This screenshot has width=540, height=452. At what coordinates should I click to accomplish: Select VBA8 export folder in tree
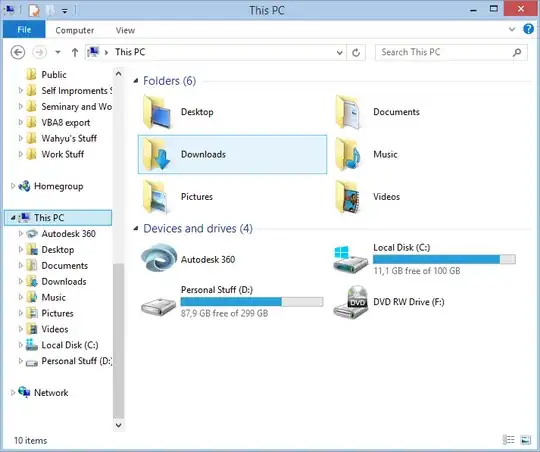click(66, 123)
